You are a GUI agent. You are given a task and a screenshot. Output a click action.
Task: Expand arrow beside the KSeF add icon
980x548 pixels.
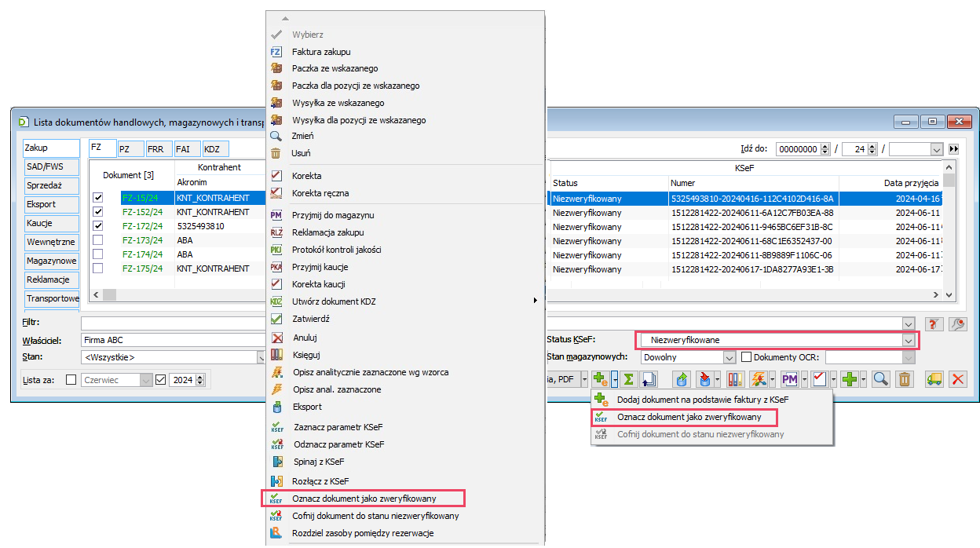(x=615, y=379)
